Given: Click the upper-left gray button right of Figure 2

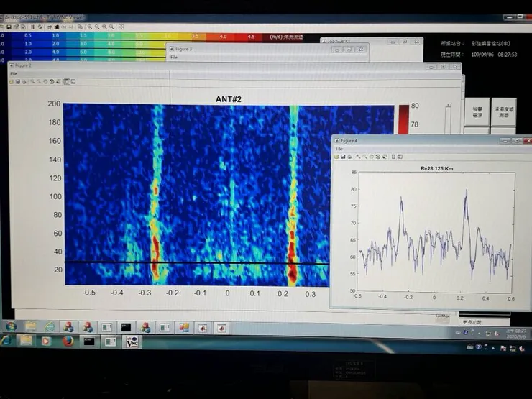Looking at the screenshot, I should [x=478, y=111].
